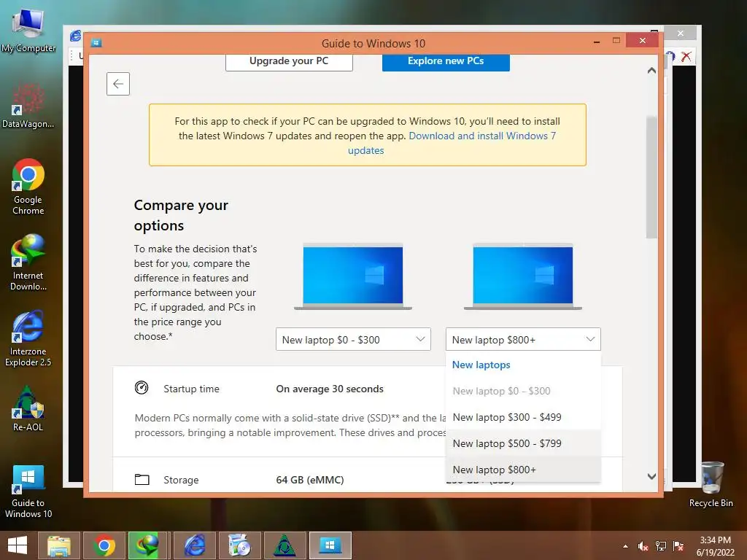Click the scroll up arrow in Guide window
This screenshot has height=560, width=747.
click(651, 71)
